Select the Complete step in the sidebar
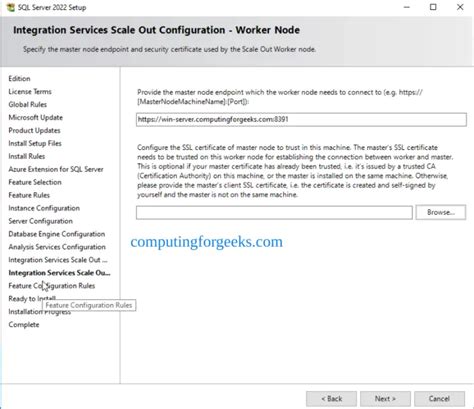The height and width of the screenshot is (409, 474). 24,325
